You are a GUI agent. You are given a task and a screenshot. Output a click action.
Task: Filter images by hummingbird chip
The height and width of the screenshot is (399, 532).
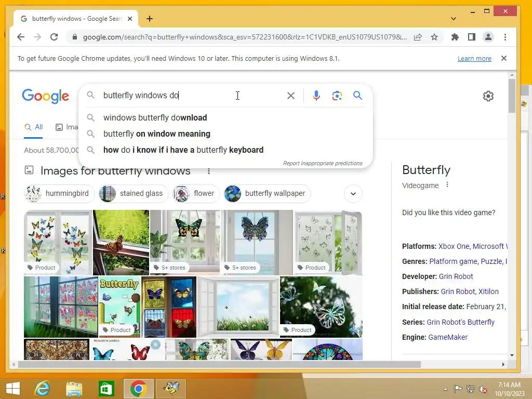[x=59, y=194]
